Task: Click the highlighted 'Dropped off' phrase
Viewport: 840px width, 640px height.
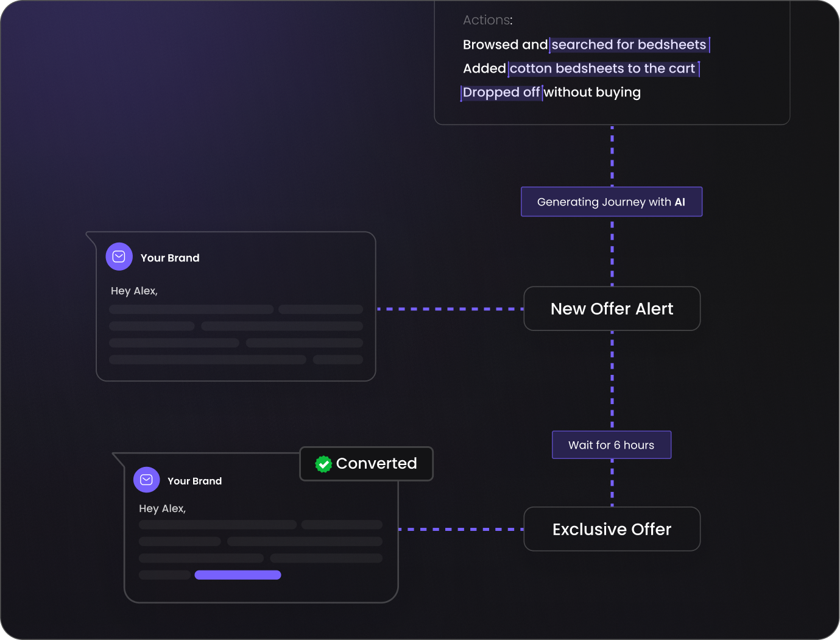Action: [501, 92]
